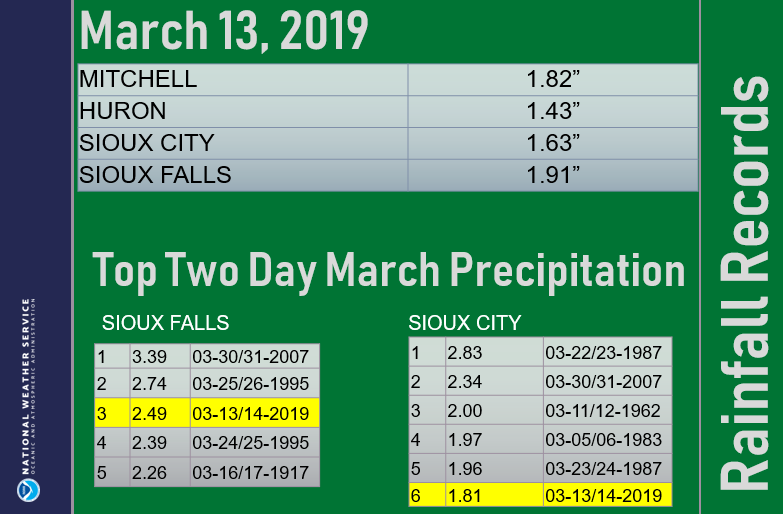This screenshot has width=783, height=514.
Task: Click the HURON station cell
Action: (x=243, y=111)
